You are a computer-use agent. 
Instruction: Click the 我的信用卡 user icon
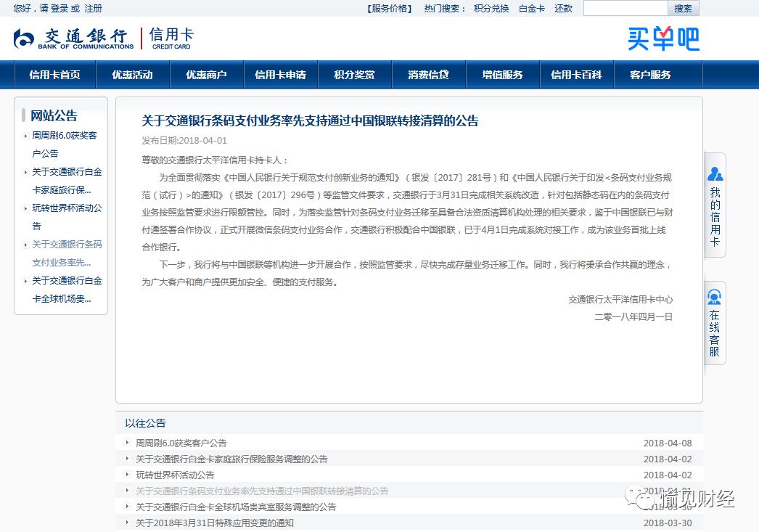(715, 173)
